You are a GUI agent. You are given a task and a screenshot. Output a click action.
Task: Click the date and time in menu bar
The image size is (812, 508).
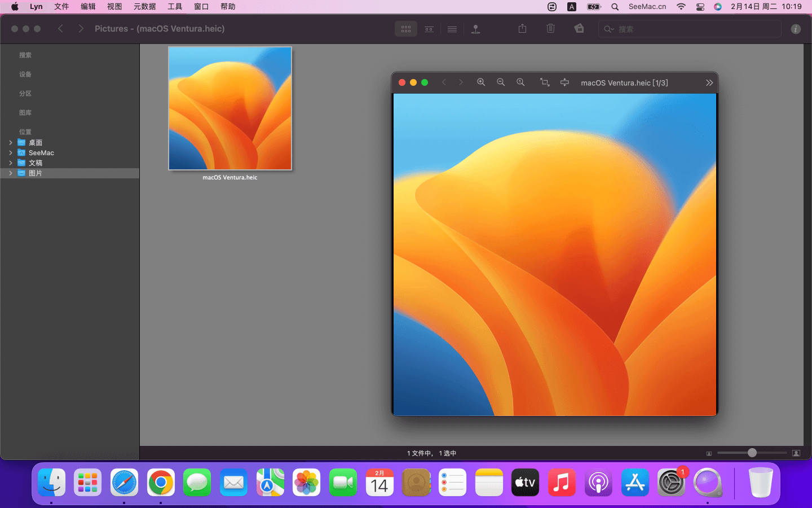point(766,7)
